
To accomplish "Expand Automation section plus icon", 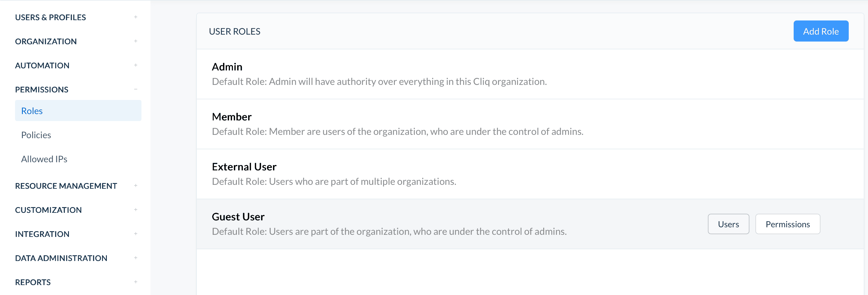I will click(x=135, y=65).
